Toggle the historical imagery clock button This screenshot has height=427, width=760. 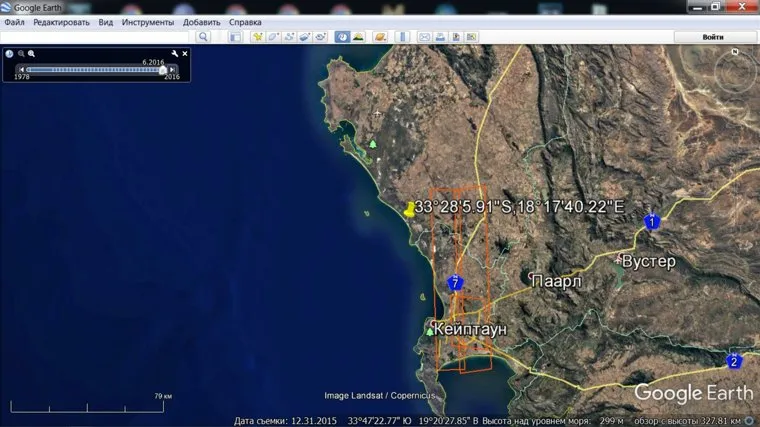coord(342,37)
